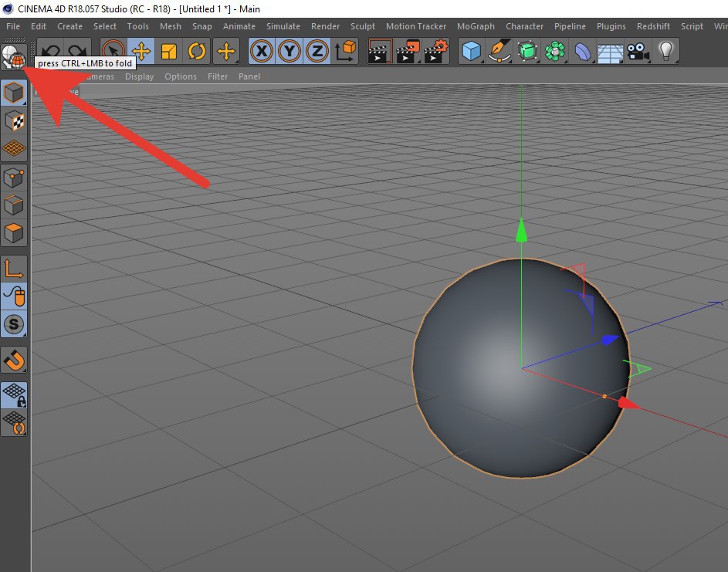The height and width of the screenshot is (572, 728).
Task: Open the Plugins menu
Action: (611, 26)
